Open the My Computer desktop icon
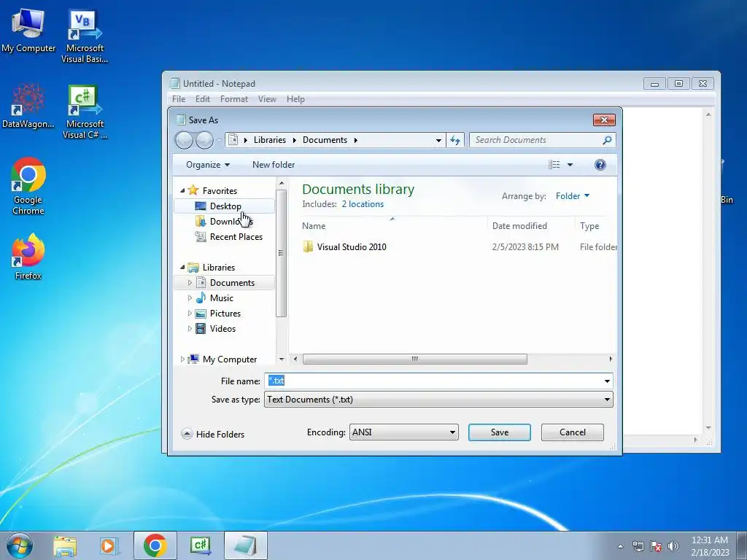Viewport: 747px width, 560px height. [28, 30]
